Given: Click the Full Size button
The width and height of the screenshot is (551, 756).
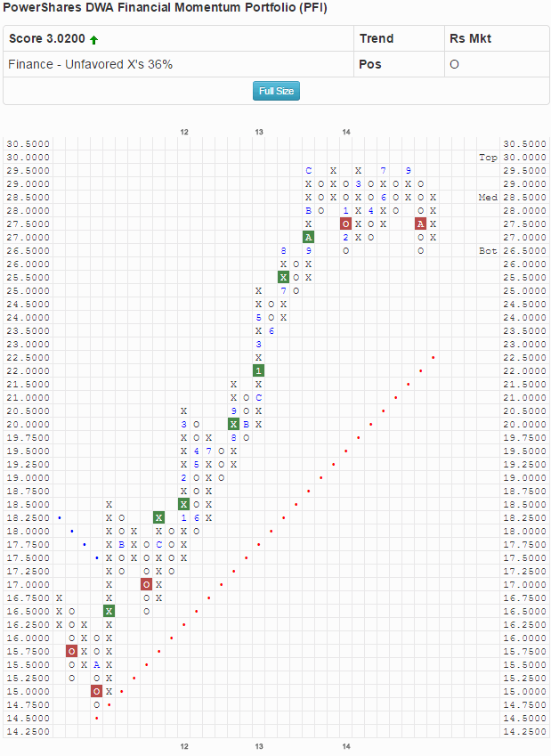Looking at the screenshot, I should pos(276,91).
